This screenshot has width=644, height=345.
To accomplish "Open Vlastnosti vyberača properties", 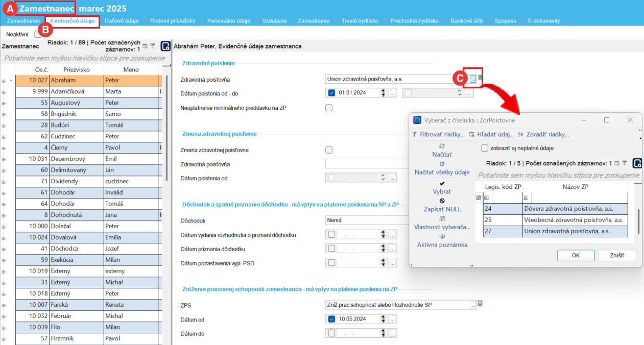I will coord(442,218).
